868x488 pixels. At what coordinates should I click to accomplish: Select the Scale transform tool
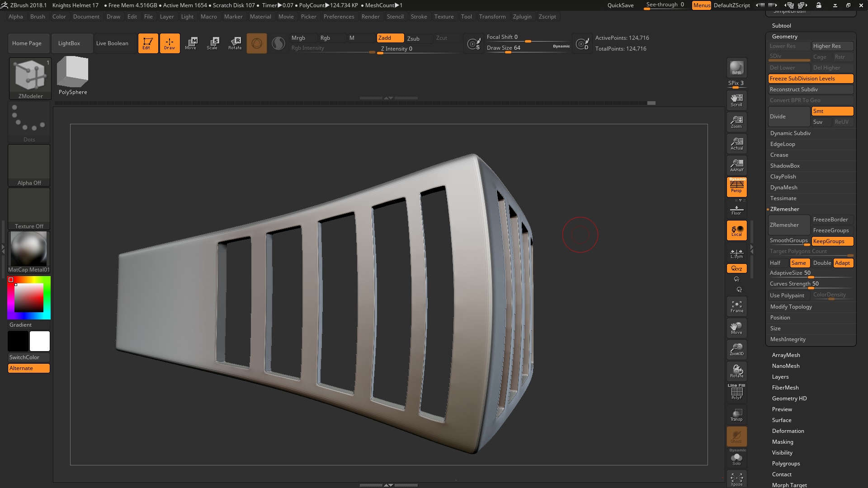[x=212, y=43]
